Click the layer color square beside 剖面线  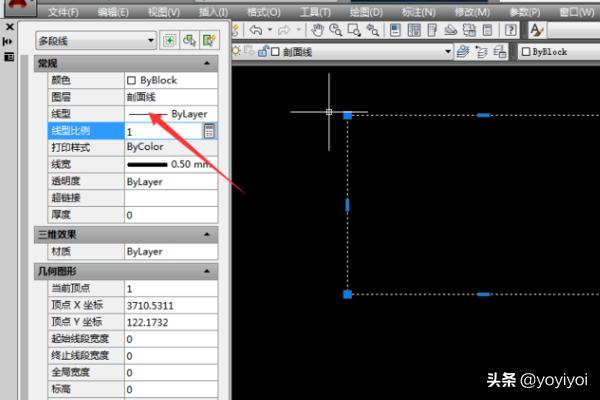(x=275, y=52)
